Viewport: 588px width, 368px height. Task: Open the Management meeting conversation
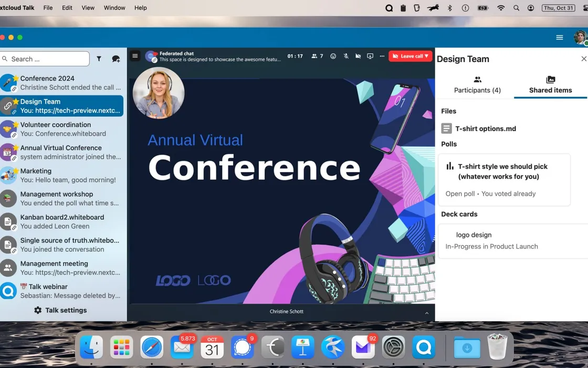point(61,268)
